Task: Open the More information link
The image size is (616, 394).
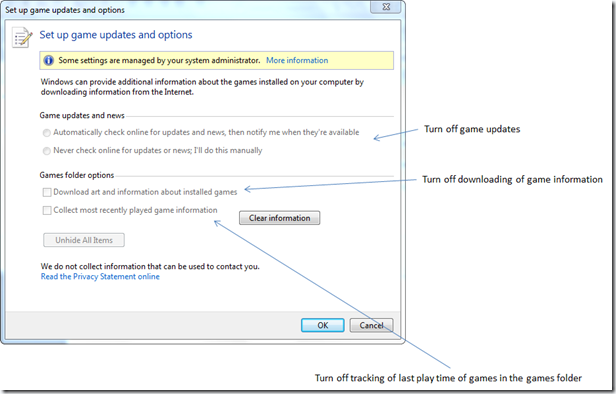Action: click(x=297, y=60)
